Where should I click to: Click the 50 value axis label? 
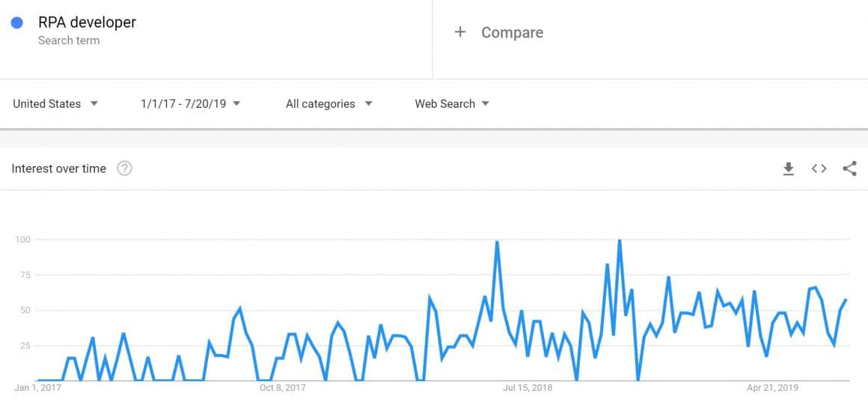click(x=25, y=310)
